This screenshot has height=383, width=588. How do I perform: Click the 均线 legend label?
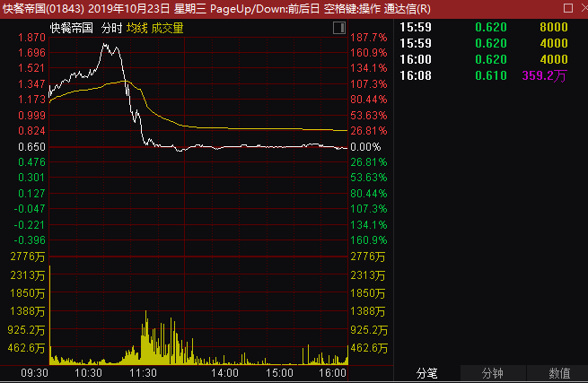pos(136,28)
